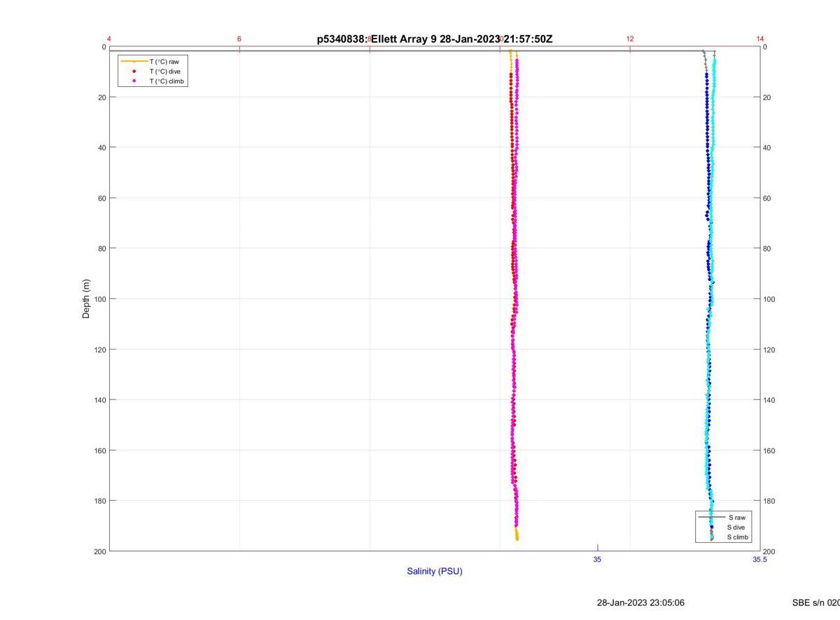840x620 pixels.
Task: Click the red temperature tick label '6'
Action: click(x=239, y=39)
